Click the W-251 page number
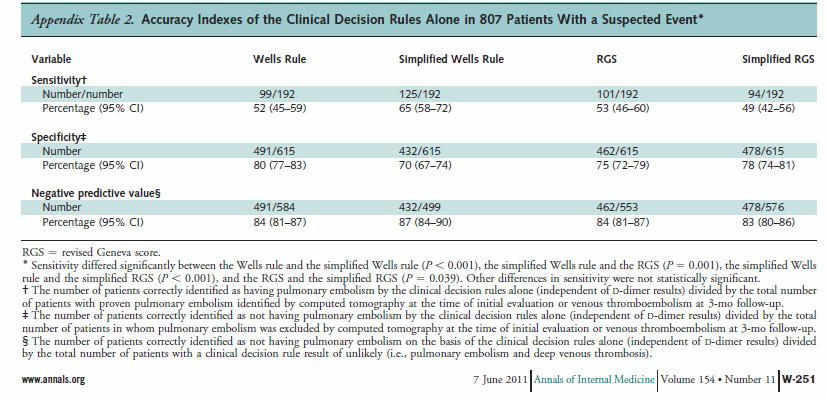Image resolution: width=827 pixels, height=399 pixels. 799,379
